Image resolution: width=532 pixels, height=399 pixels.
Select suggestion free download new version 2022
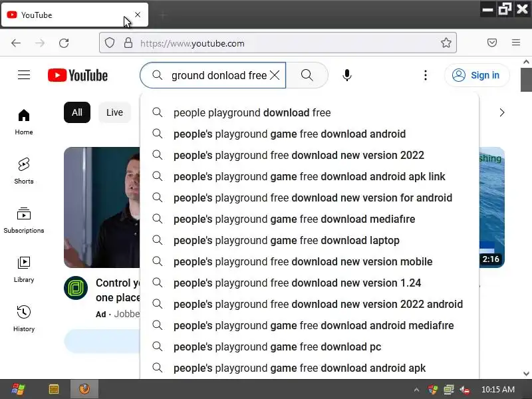(309, 156)
